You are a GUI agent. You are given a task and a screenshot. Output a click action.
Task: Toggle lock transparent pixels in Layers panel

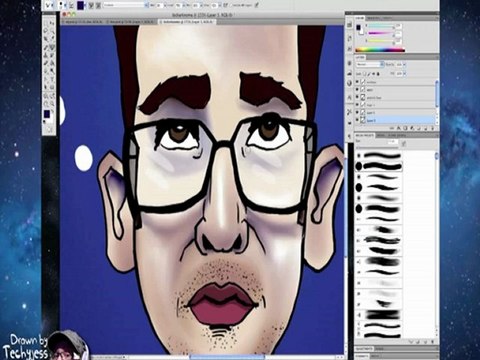click(x=364, y=74)
